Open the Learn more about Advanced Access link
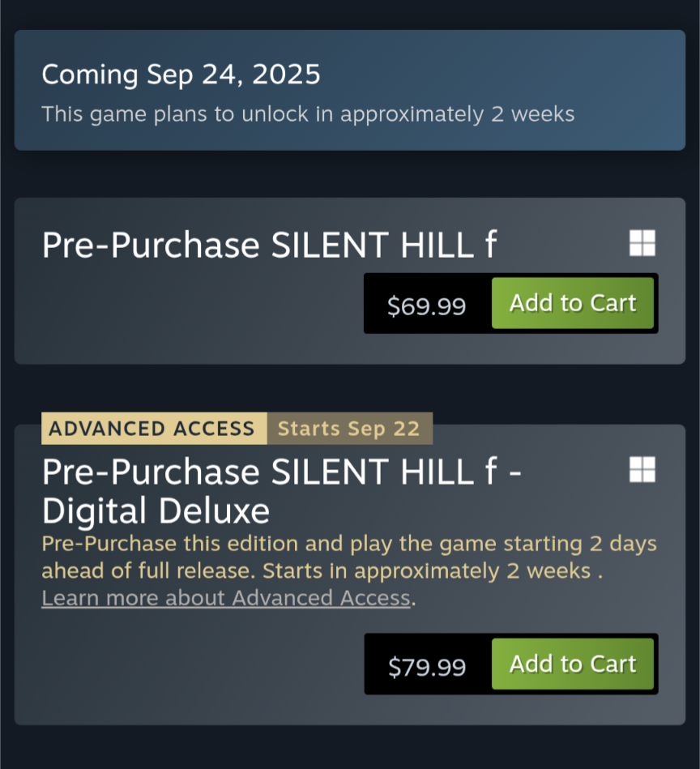The image size is (700, 769). tap(226, 598)
